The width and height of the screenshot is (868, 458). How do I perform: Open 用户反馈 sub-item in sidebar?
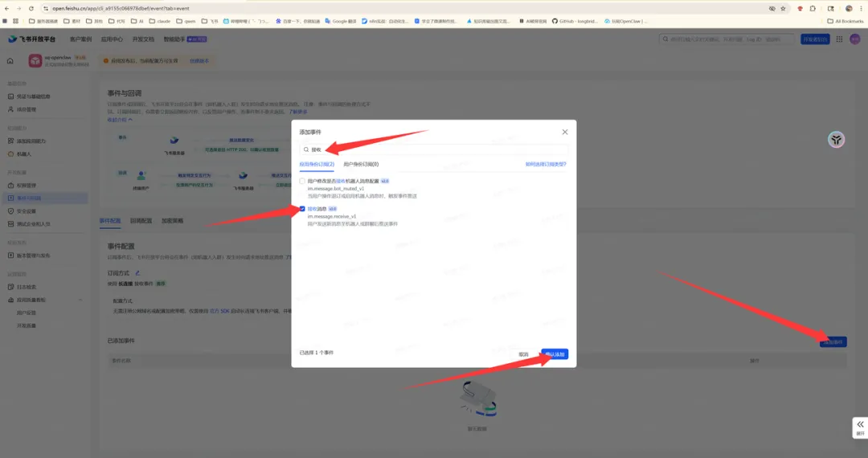[26, 313]
